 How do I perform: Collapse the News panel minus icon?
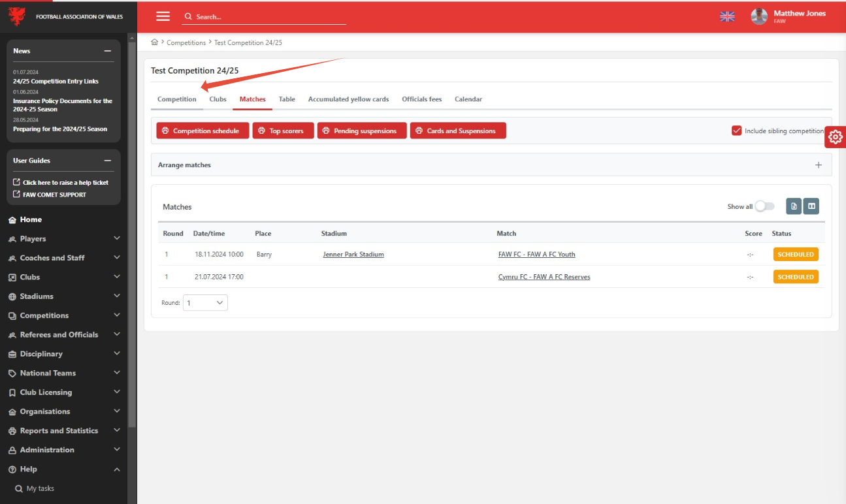[x=108, y=51]
